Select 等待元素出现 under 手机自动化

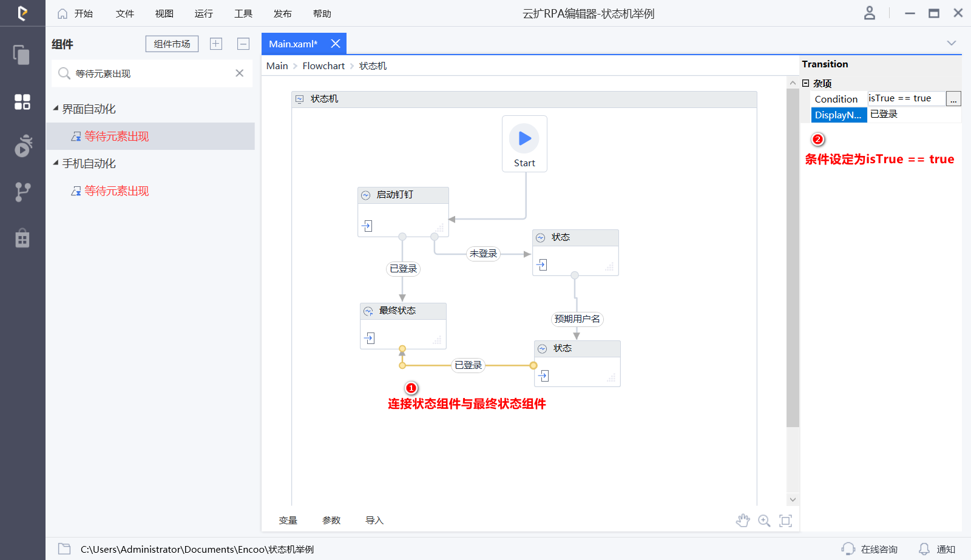117,191
